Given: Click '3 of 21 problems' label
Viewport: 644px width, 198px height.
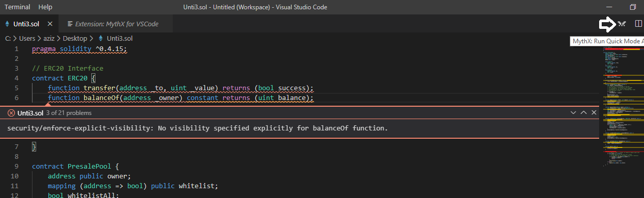Looking at the screenshot, I should 69,112.
